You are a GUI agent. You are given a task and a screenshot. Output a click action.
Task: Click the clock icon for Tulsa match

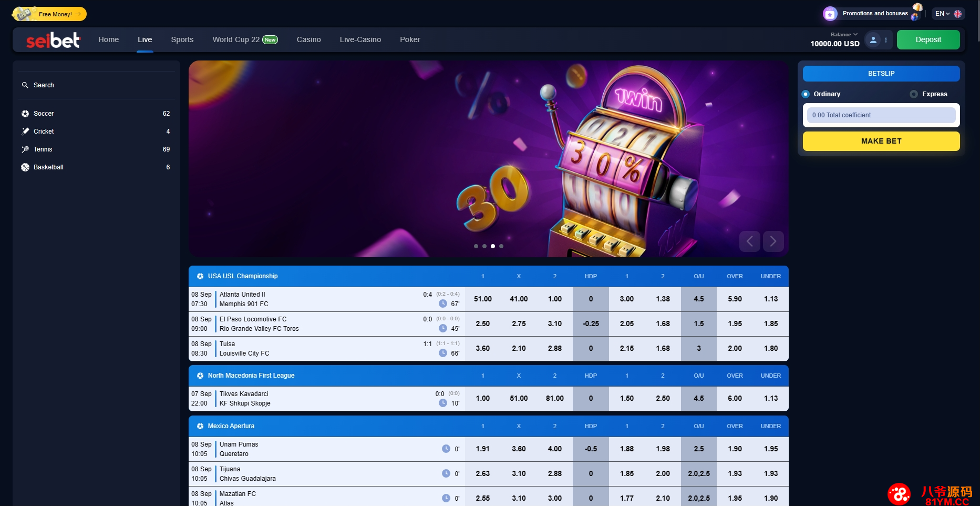(x=443, y=353)
